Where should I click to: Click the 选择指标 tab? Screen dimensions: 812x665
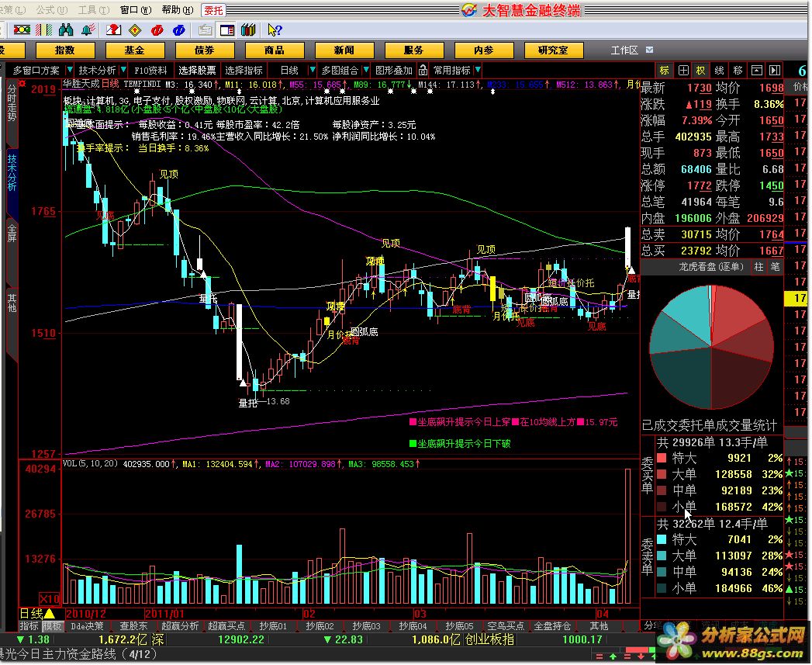coord(244,70)
